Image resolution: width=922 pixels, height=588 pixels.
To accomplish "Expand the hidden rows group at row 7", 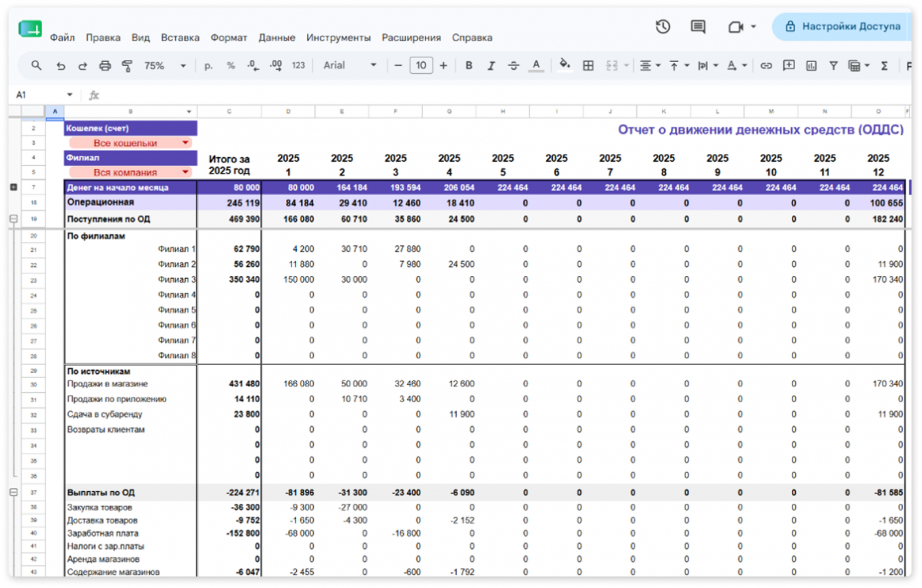I will [x=13, y=187].
